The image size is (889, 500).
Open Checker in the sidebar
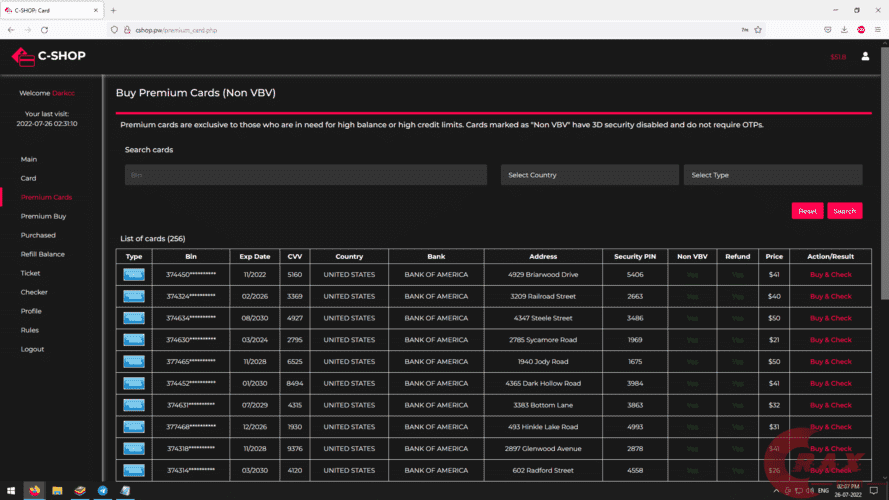click(34, 292)
